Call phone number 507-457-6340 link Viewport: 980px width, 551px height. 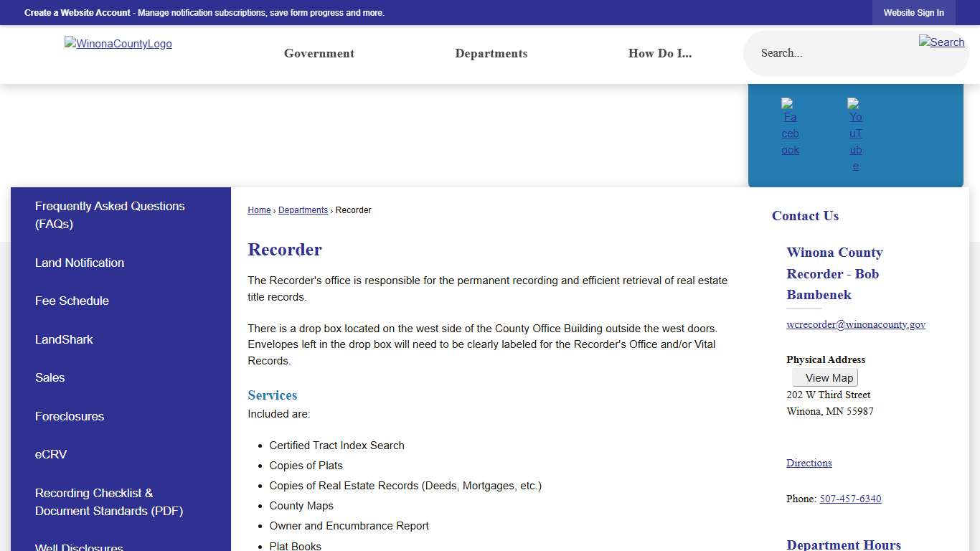(850, 499)
